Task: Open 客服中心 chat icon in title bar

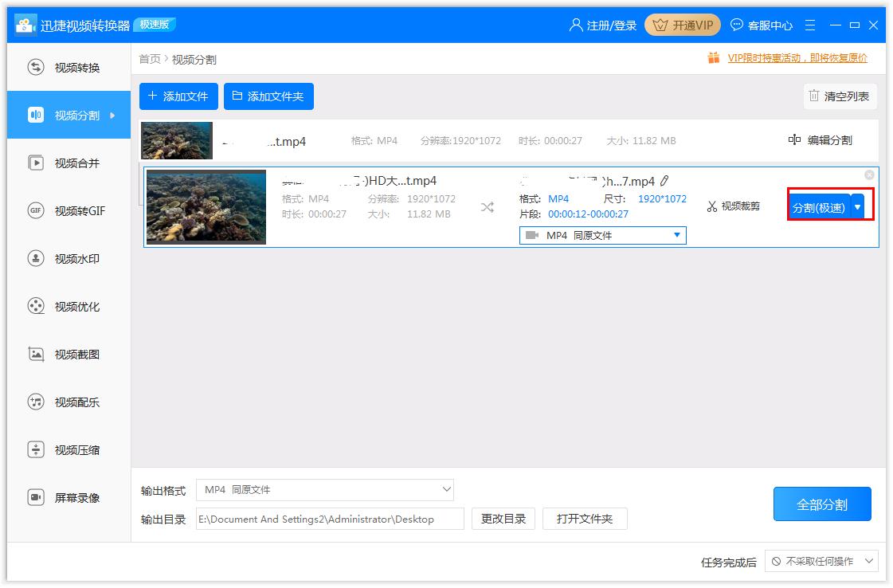Action: coord(737,25)
